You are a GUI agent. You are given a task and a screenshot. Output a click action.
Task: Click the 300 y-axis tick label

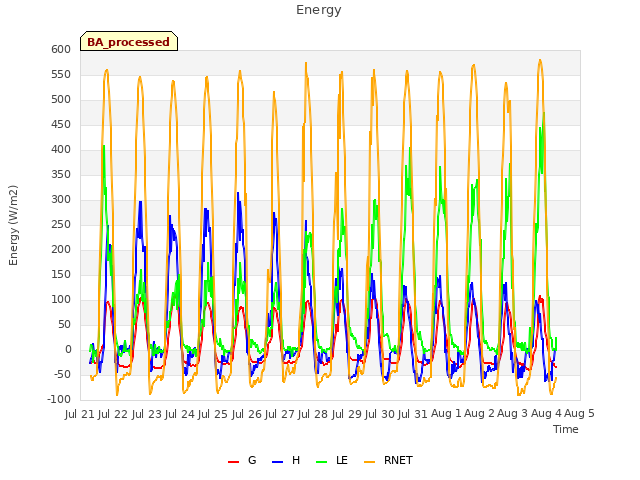tap(61, 200)
